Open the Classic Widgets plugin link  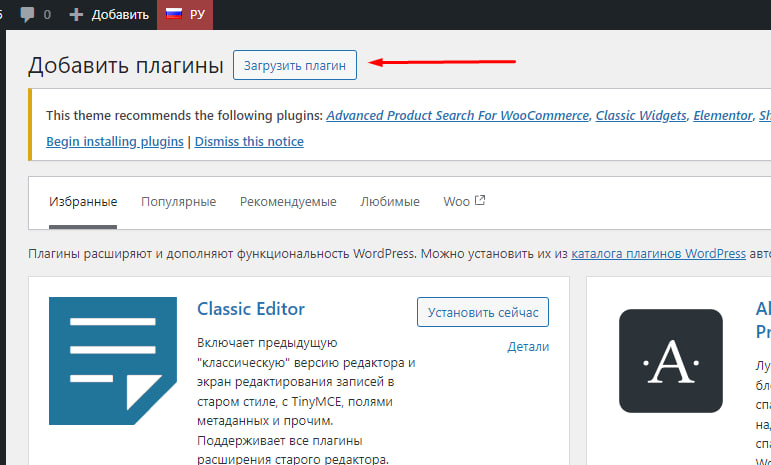pyautogui.click(x=641, y=116)
